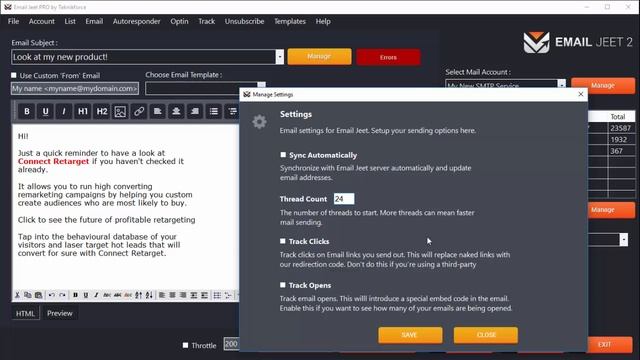Cut with the scissors icon in the bottom toolbar
640x360 pixels.
pyautogui.click(x=17, y=295)
